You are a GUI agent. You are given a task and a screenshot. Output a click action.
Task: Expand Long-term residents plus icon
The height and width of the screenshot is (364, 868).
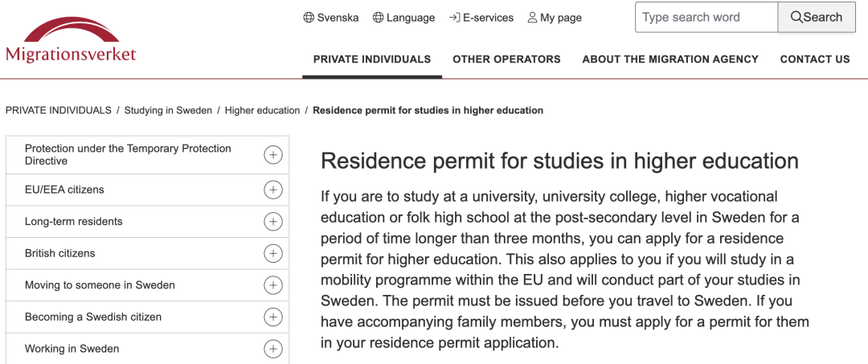pyautogui.click(x=273, y=222)
